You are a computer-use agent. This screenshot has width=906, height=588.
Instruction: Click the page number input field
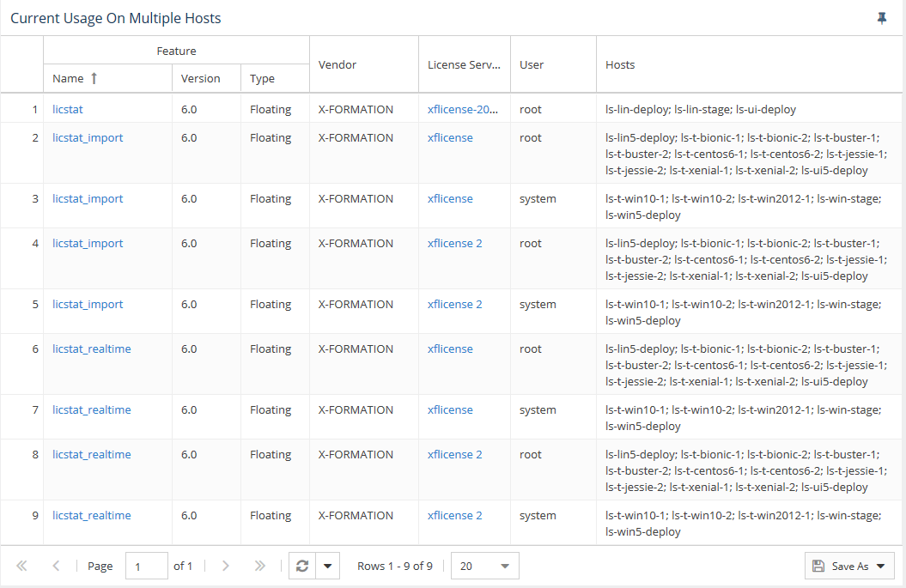[147, 566]
